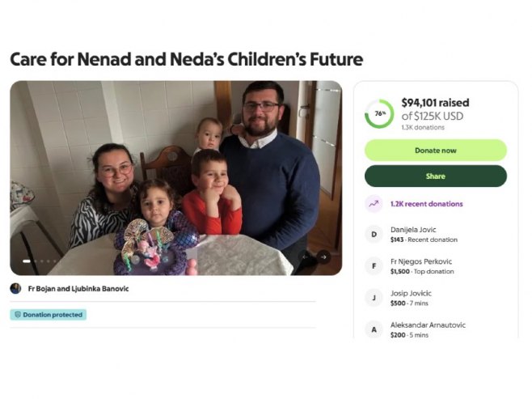Click Danijela Jovic's "D" avatar

tap(374, 235)
